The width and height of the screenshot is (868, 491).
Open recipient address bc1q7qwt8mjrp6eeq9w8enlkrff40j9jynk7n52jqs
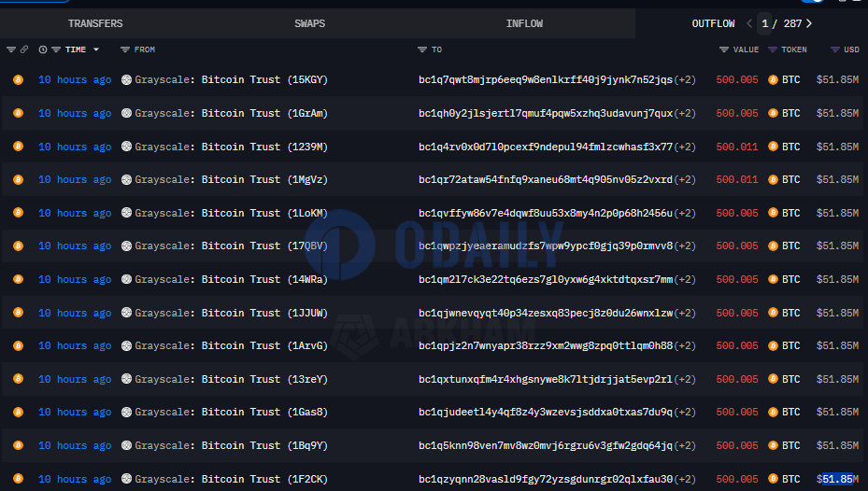coord(546,79)
